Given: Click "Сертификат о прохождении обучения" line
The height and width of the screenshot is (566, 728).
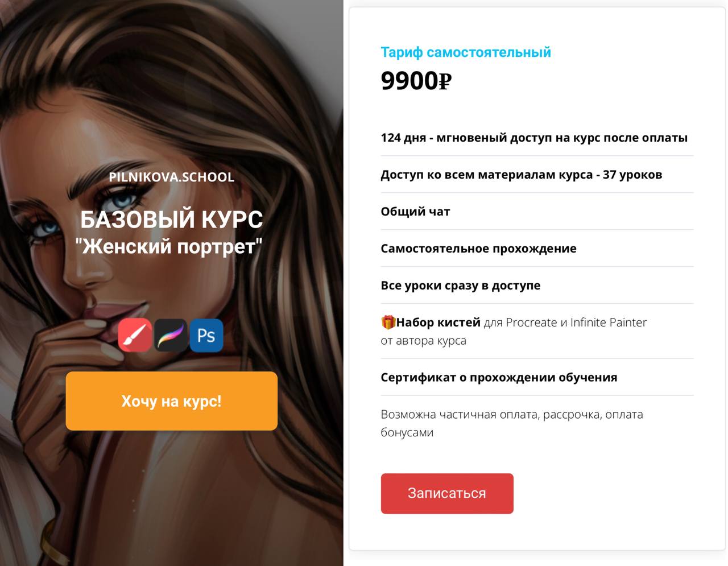Looking at the screenshot, I should (x=499, y=378).
